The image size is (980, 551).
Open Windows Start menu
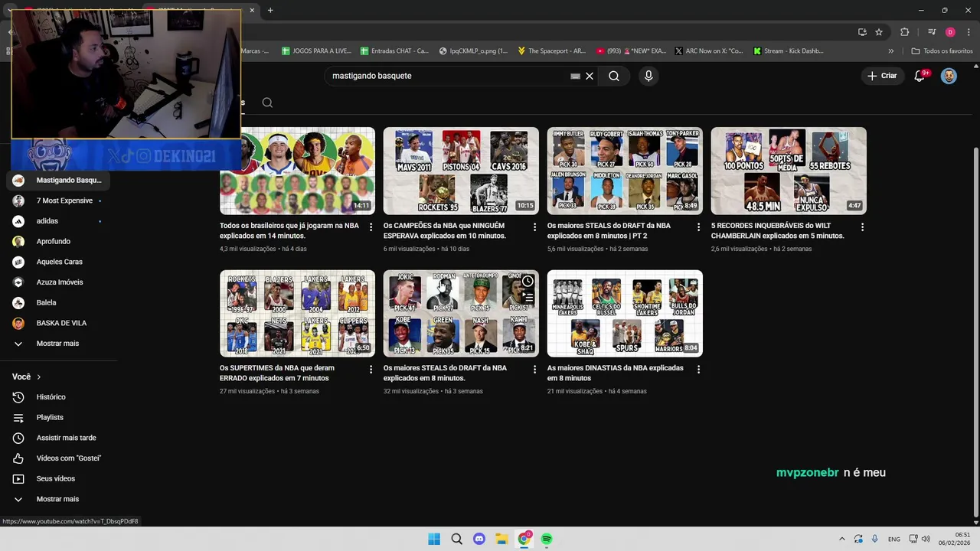pos(434,539)
